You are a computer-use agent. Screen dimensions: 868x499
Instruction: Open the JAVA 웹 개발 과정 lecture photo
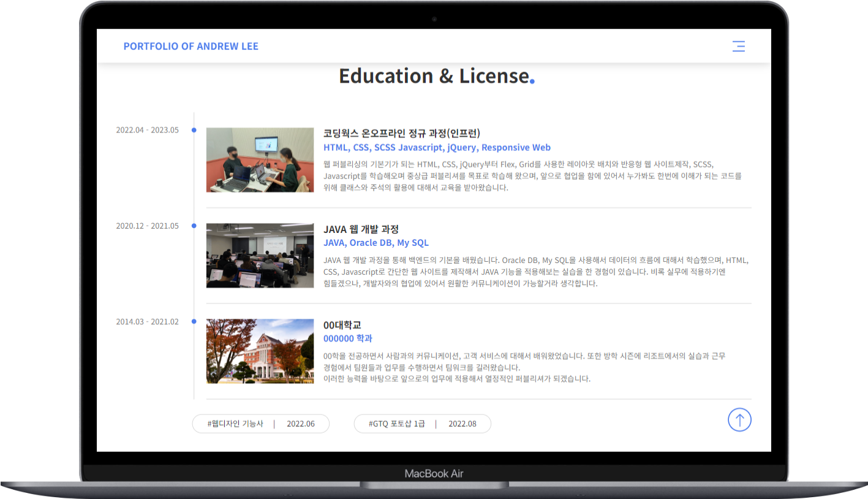tap(260, 256)
